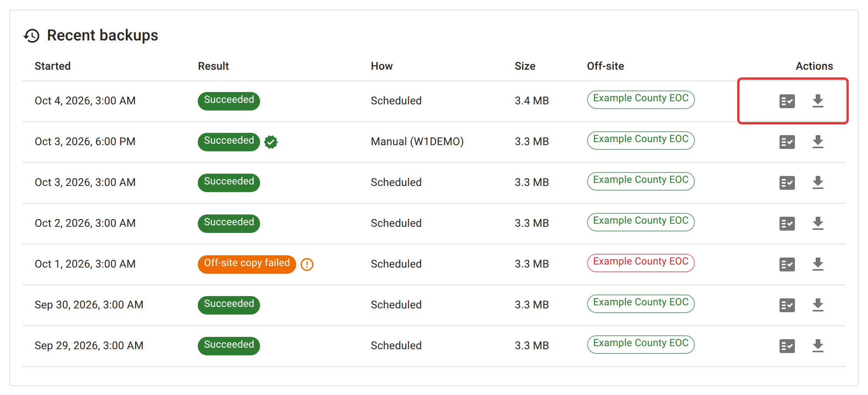Click the Actions column header
Viewport: 868px width, 395px height.
coord(814,66)
